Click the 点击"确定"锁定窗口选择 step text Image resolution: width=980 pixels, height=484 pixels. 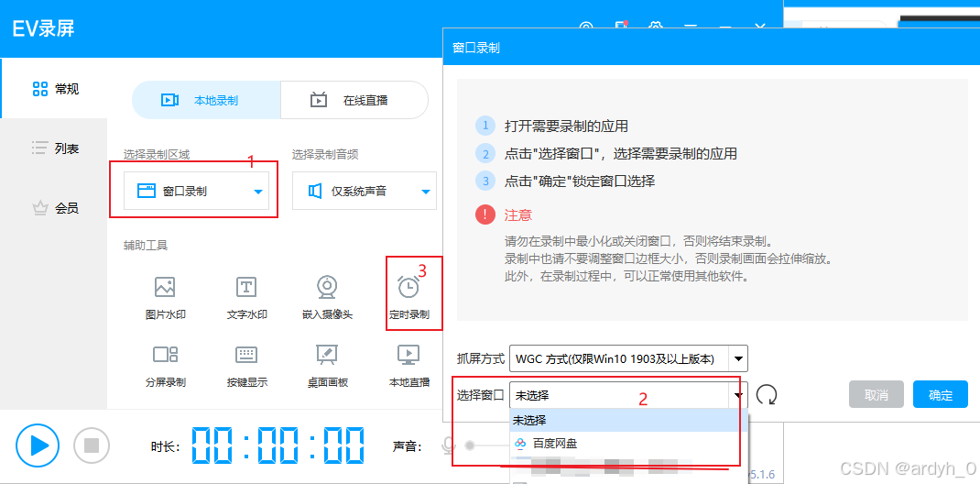click(580, 182)
